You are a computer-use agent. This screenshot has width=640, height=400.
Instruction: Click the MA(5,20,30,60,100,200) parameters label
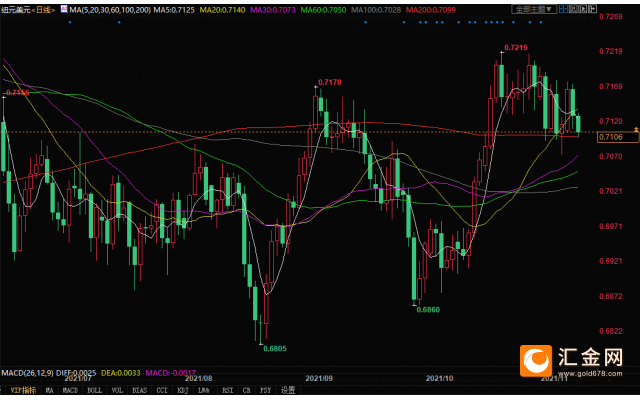[x=110, y=9]
